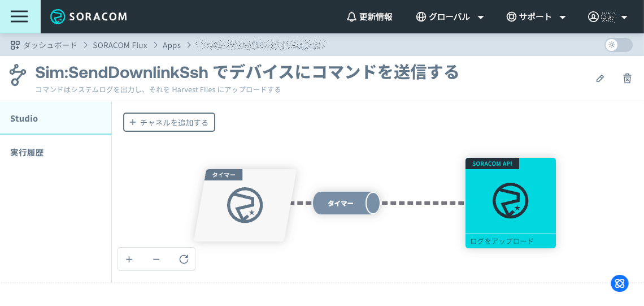Select the タイマー event source node
Screen dimensions: 644x306
click(x=245, y=205)
